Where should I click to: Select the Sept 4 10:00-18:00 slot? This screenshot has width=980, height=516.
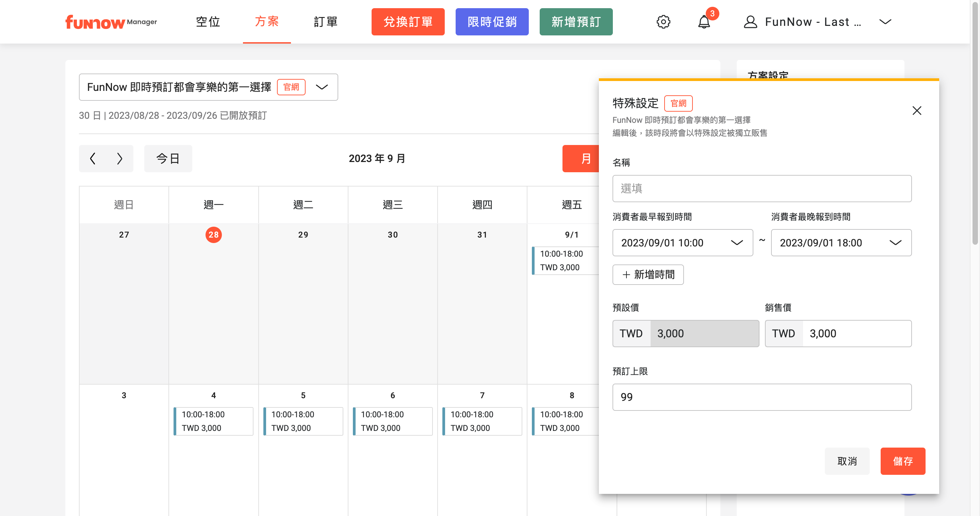(x=213, y=421)
